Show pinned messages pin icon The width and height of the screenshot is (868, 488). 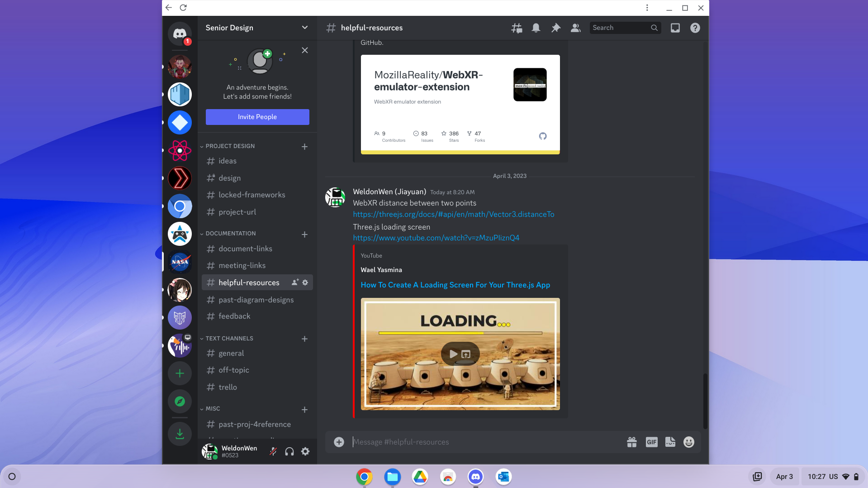(556, 28)
